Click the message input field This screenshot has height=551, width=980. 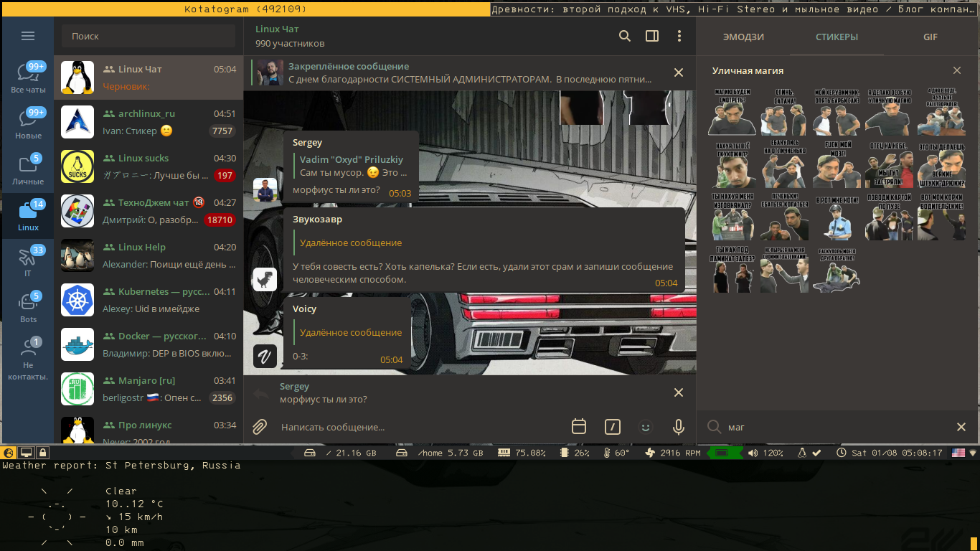click(x=420, y=427)
